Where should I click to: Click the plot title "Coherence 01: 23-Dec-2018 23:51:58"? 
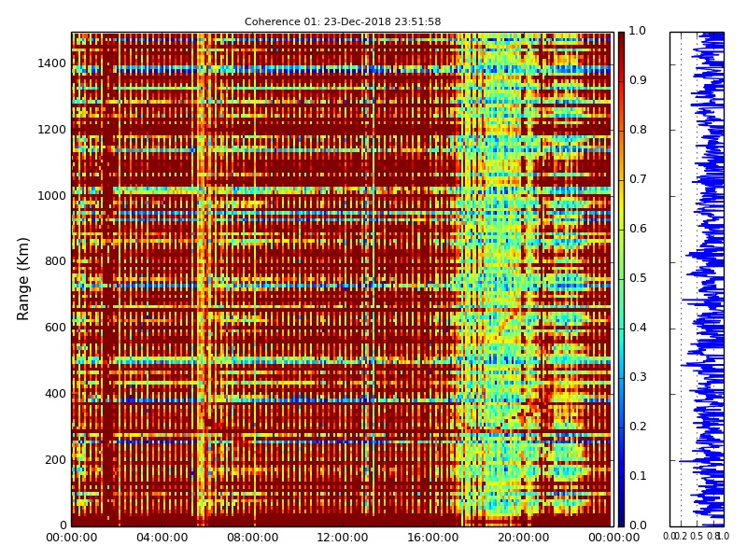click(343, 21)
